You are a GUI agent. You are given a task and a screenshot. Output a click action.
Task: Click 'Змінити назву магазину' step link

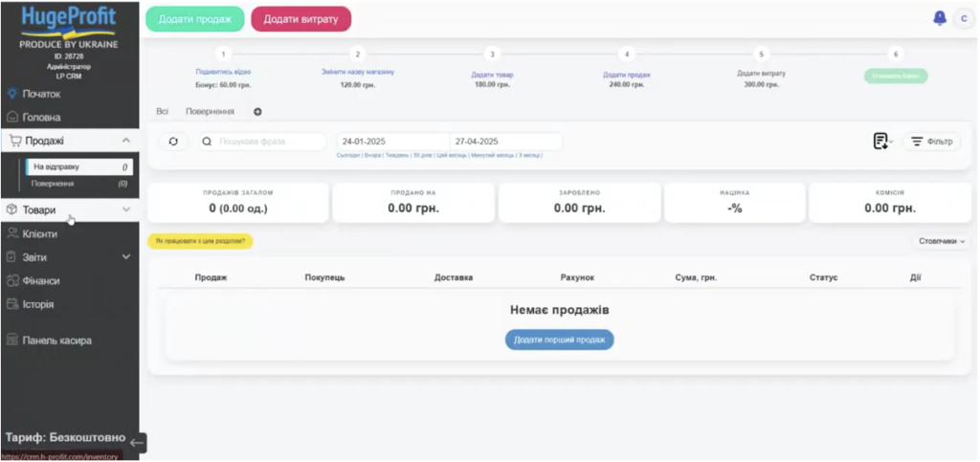tap(358, 72)
